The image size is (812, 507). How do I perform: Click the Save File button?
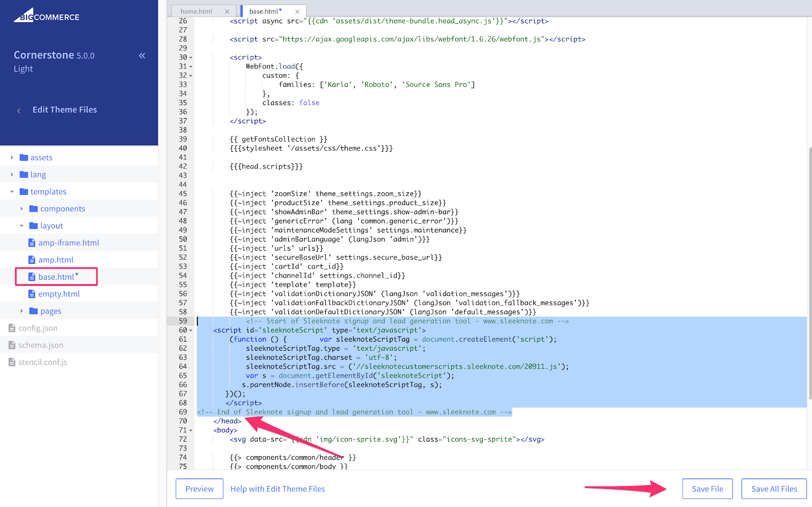[707, 489]
